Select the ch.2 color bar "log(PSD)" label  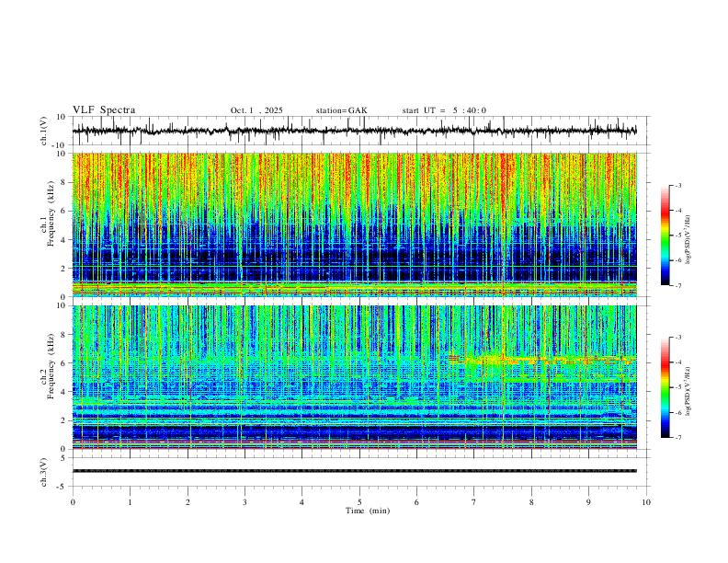point(688,391)
